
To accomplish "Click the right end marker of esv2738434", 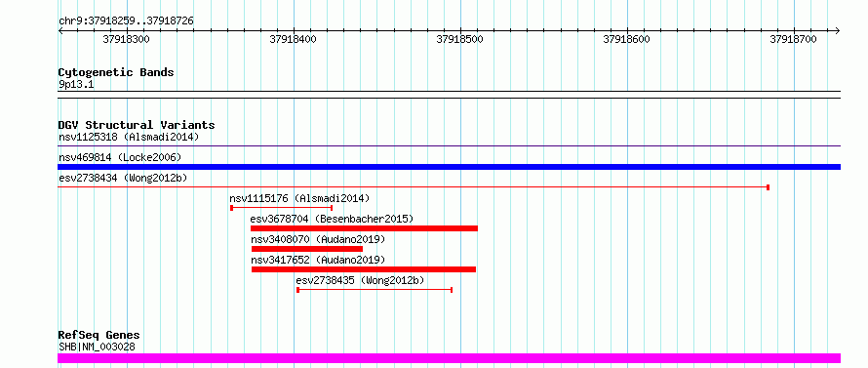I will point(768,187).
